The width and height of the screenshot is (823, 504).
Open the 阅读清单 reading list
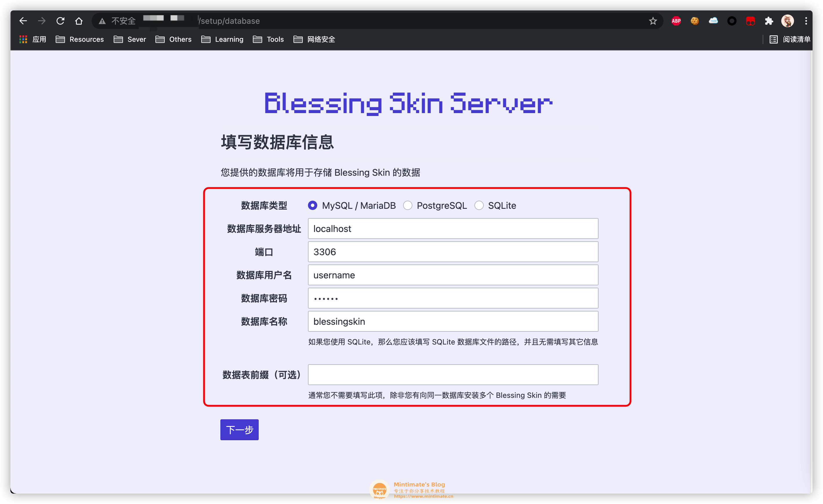(x=790, y=39)
